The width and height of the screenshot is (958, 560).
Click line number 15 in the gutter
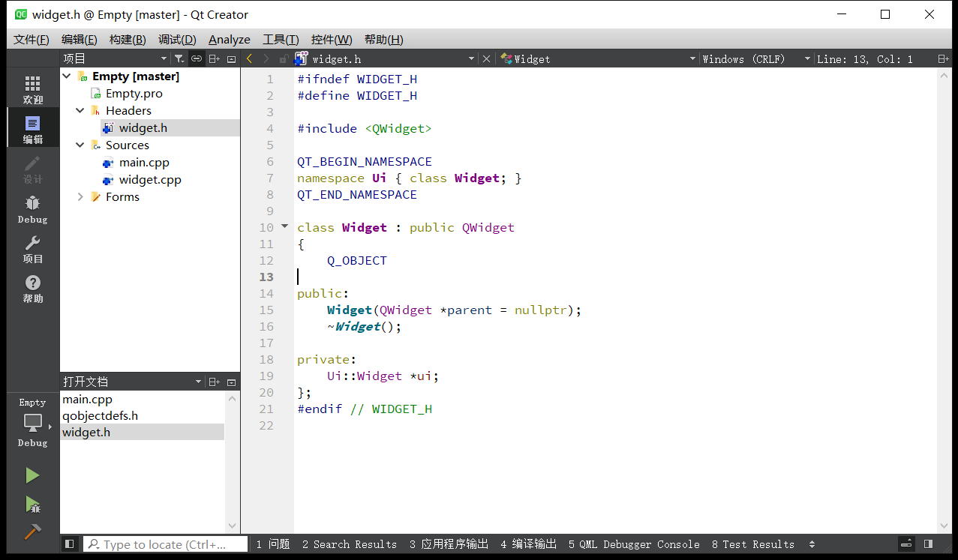(266, 310)
